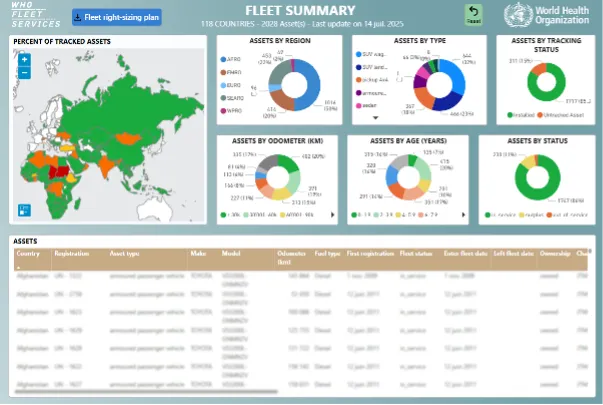
Task: Show next legend items in Assets by Odometer
Action: (x=333, y=215)
